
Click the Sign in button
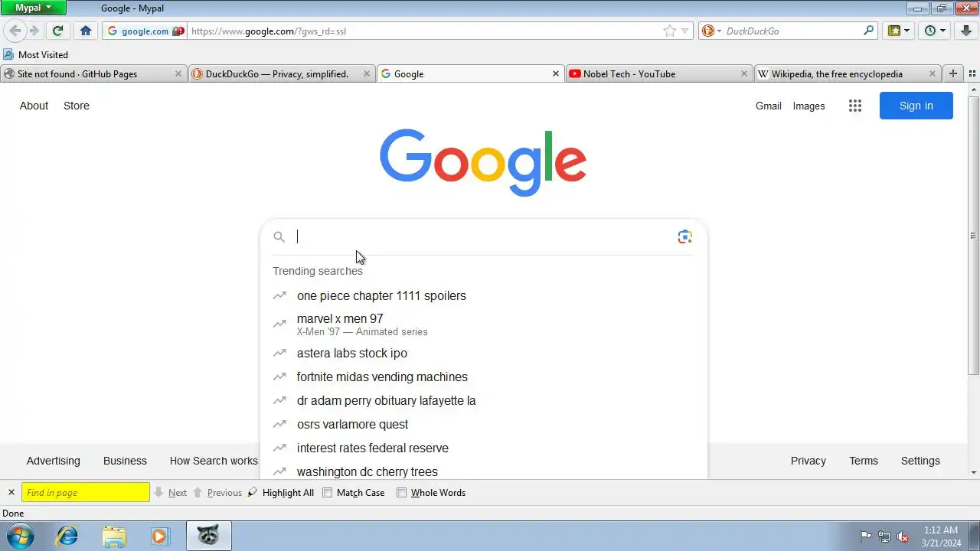tap(916, 106)
